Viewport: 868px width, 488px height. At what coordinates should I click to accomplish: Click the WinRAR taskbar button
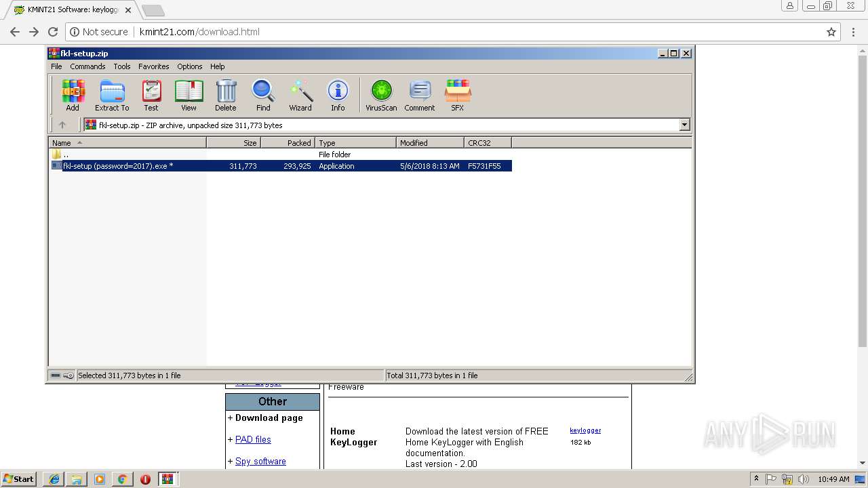(x=167, y=479)
